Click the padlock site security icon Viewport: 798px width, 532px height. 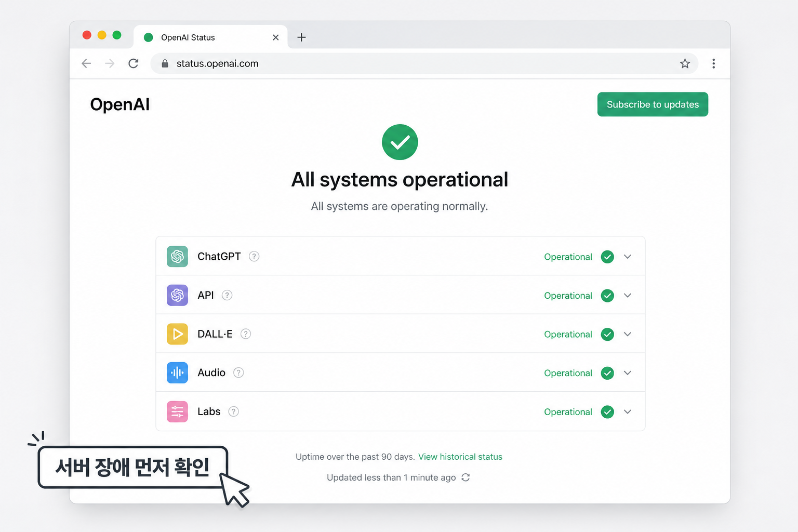click(165, 63)
